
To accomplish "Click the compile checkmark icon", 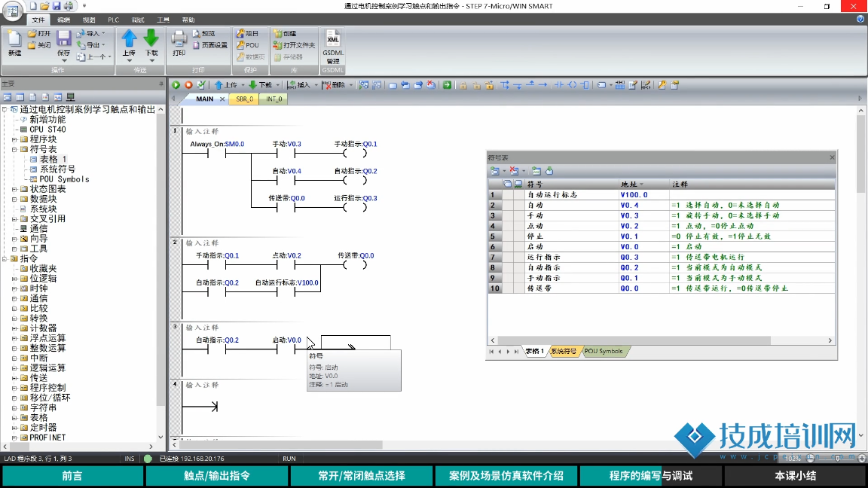I will [201, 85].
